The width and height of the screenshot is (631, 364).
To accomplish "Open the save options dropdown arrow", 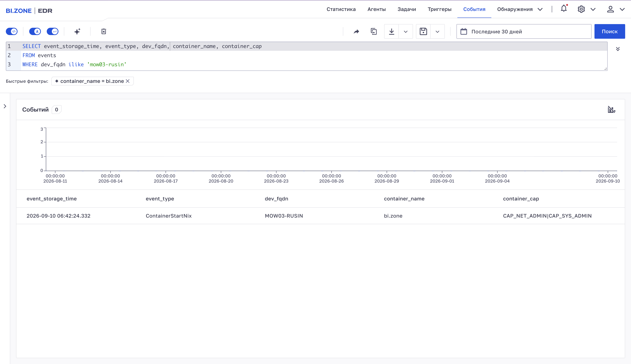I will (437, 32).
